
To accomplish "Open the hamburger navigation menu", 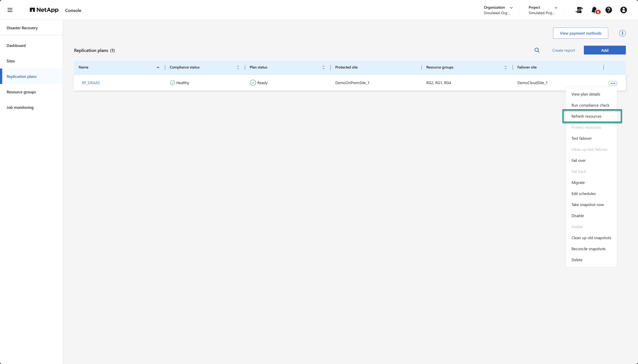I will click(x=10, y=10).
